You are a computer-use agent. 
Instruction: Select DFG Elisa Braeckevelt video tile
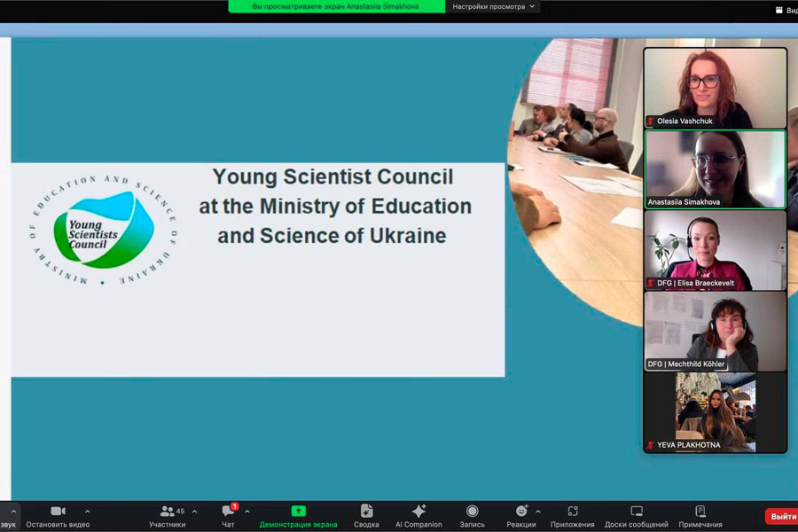click(715, 250)
